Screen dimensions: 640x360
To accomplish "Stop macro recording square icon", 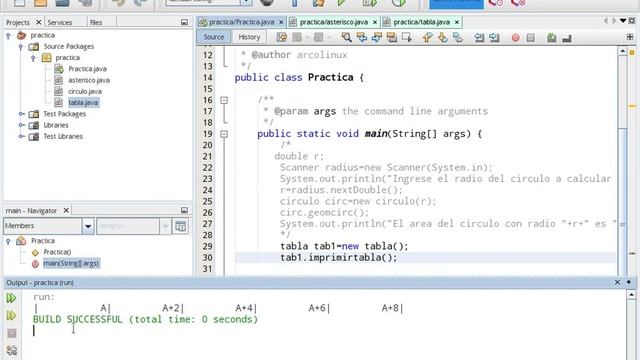I will point(531,38).
